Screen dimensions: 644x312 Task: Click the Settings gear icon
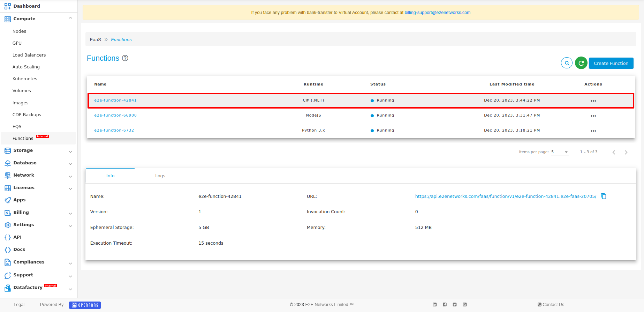click(7, 225)
